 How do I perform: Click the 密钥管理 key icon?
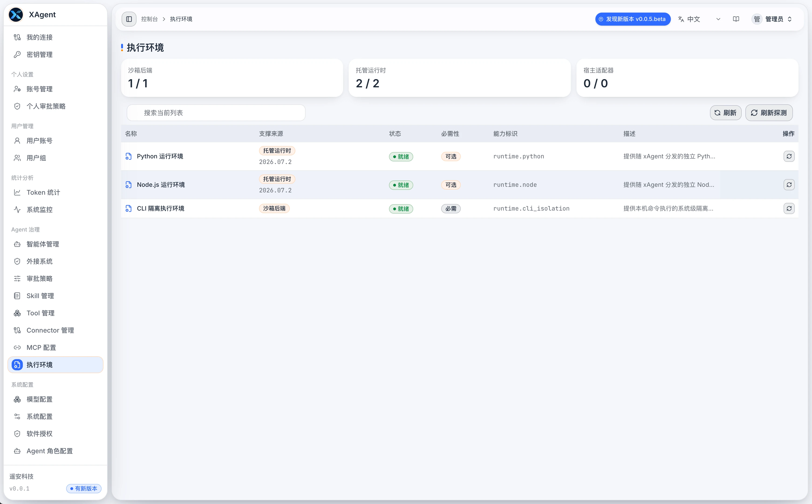[17, 54]
